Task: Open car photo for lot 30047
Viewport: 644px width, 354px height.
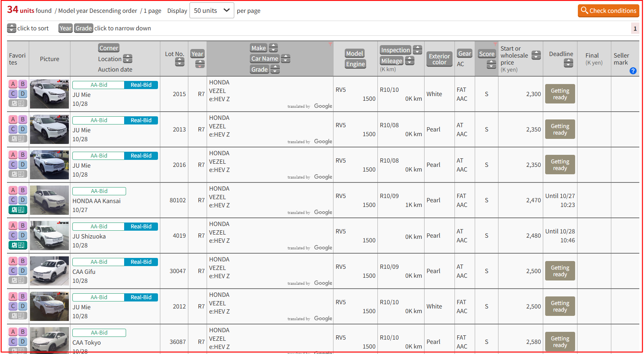Action: pos(49,271)
